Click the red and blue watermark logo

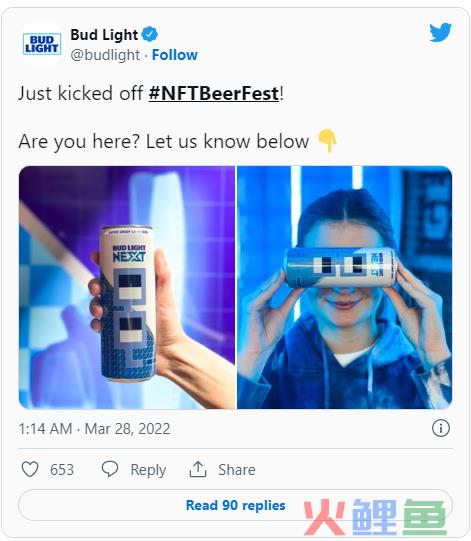[x=375, y=517]
